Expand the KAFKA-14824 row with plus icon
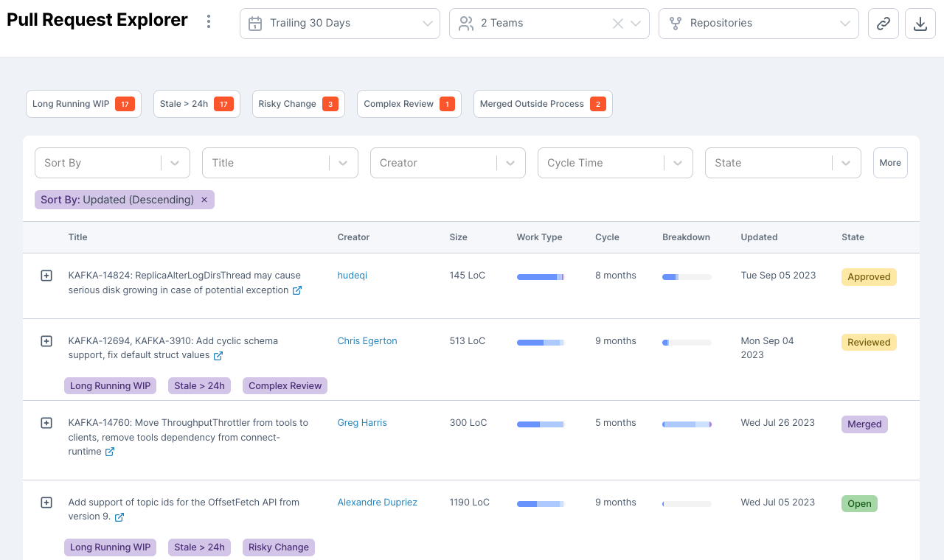This screenshot has height=560, width=944. coord(46,276)
